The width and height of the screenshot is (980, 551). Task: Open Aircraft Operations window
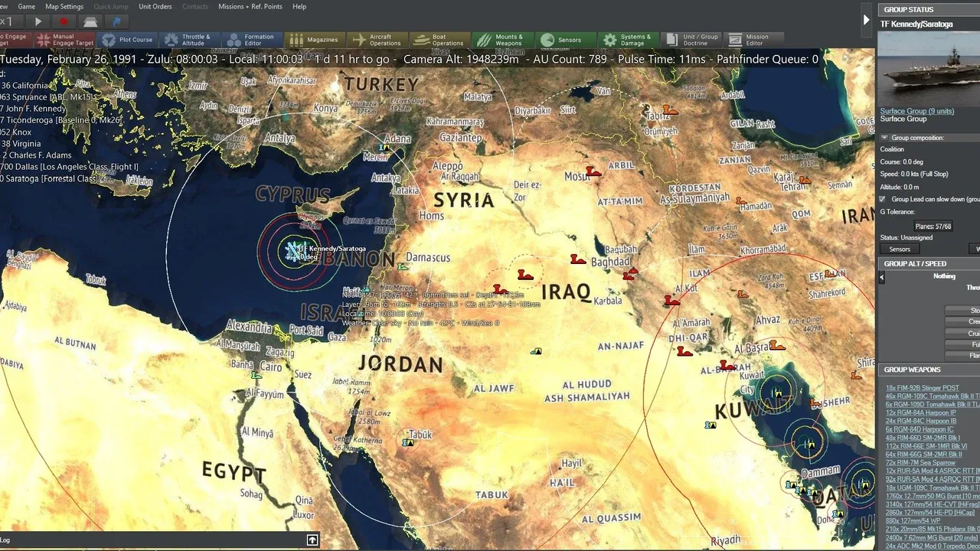click(376, 40)
